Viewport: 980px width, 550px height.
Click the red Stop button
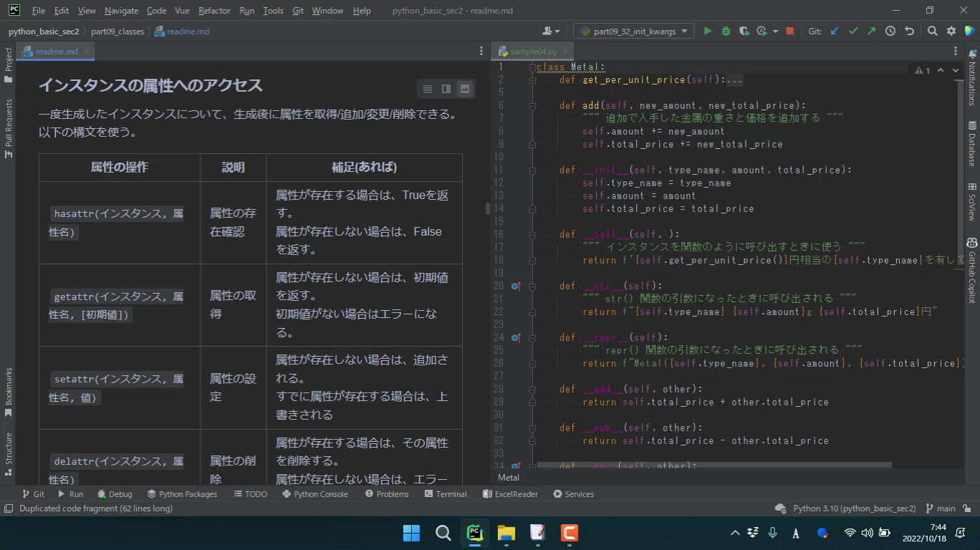tap(789, 31)
